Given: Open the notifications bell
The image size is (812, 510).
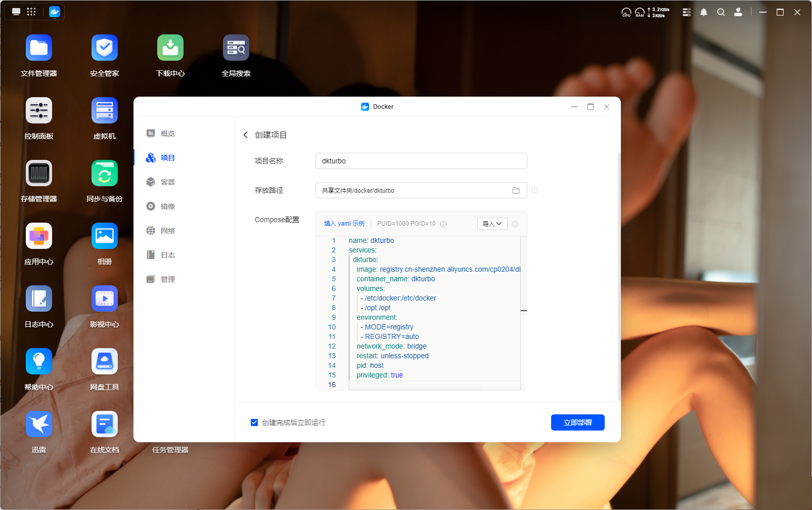Looking at the screenshot, I should (704, 12).
